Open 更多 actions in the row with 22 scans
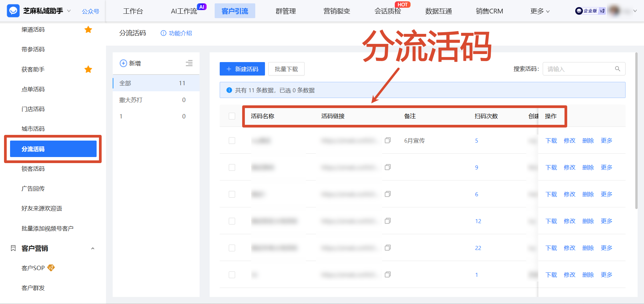 click(x=606, y=248)
